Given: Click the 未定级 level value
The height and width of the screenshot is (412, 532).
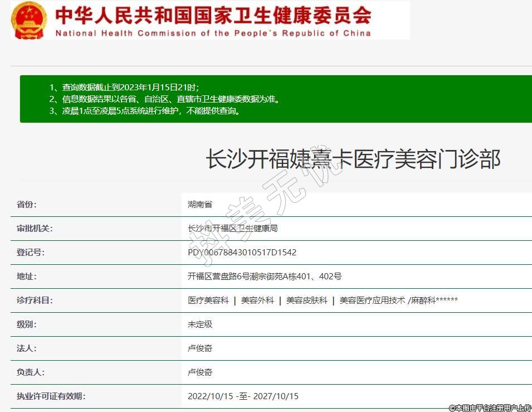Looking at the screenshot, I should click(200, 324).
